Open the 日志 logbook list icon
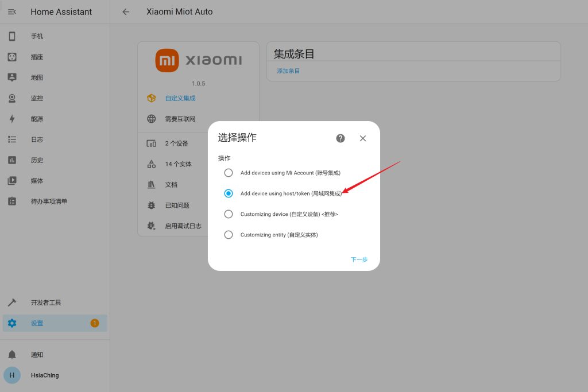The image size is (588, 392). click(12, 139)
